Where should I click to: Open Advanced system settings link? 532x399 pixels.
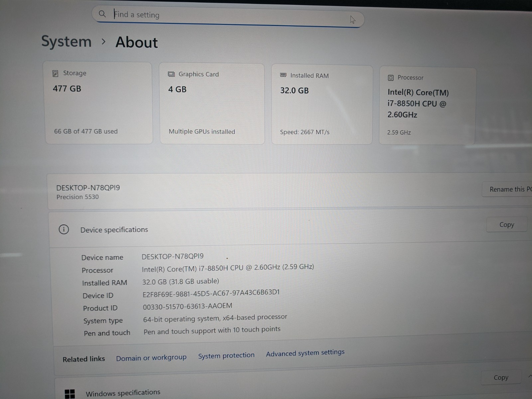(x=305, y=353)
